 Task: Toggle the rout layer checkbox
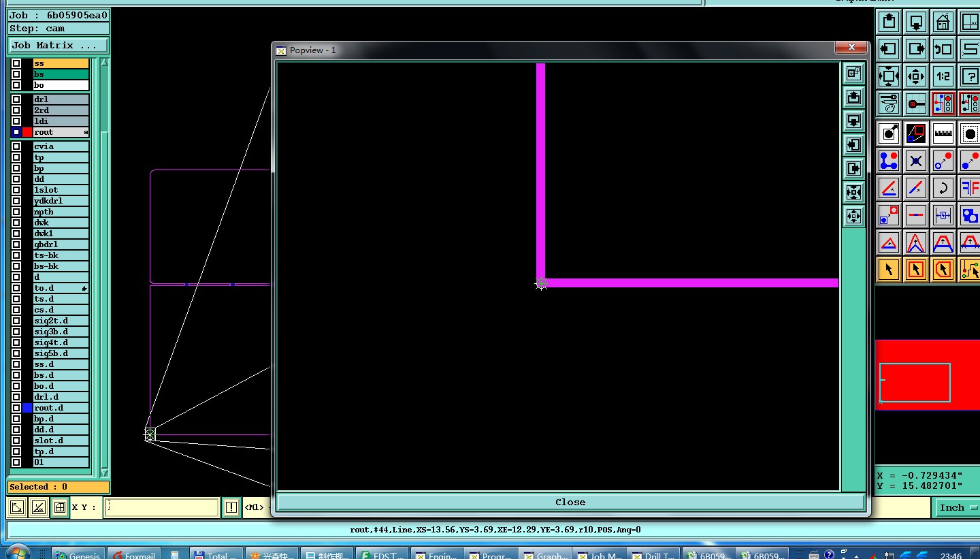tap(16, 132)
